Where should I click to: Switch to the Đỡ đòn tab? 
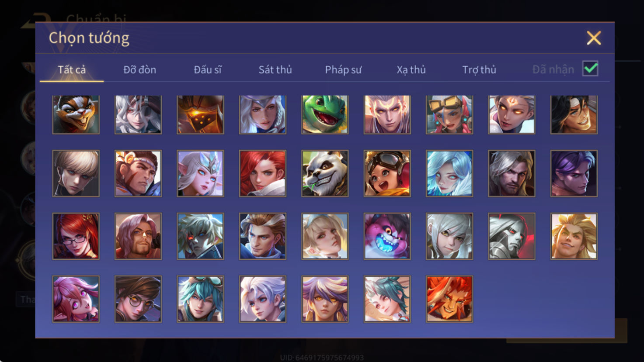pos(139,70)
